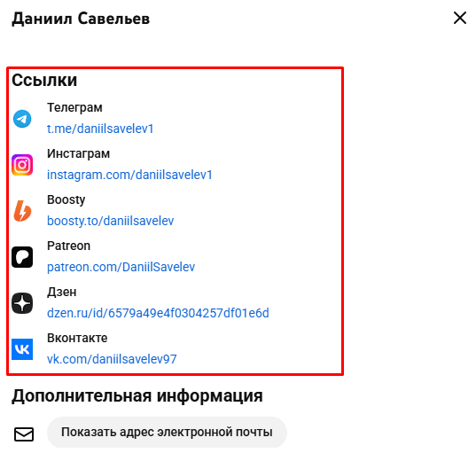Click the Инстаграм label text

pyautogui.click(x=78, y=154)
